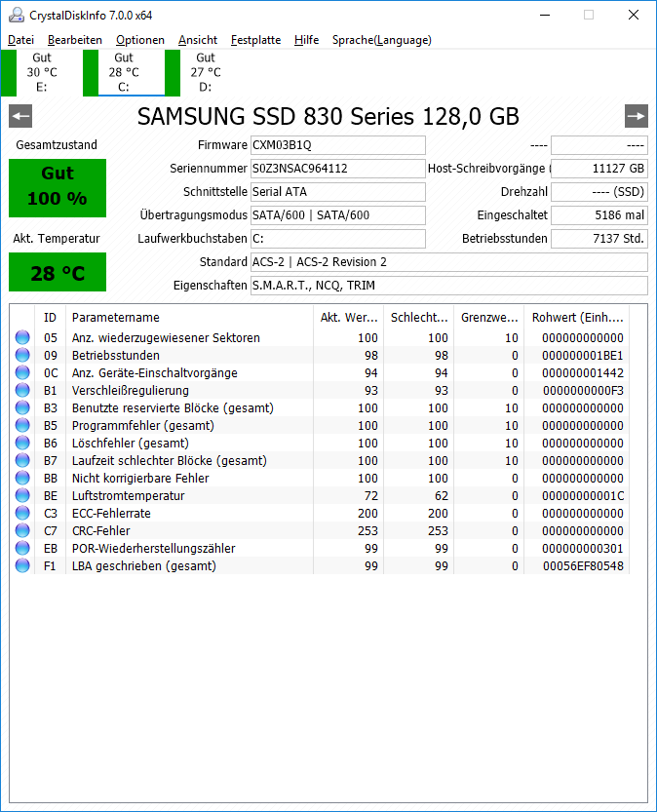Click Drehzahl value ---- (SSD)
This screenshot has height=812, width=657.
pyautogui.click(x=599, y=192)
